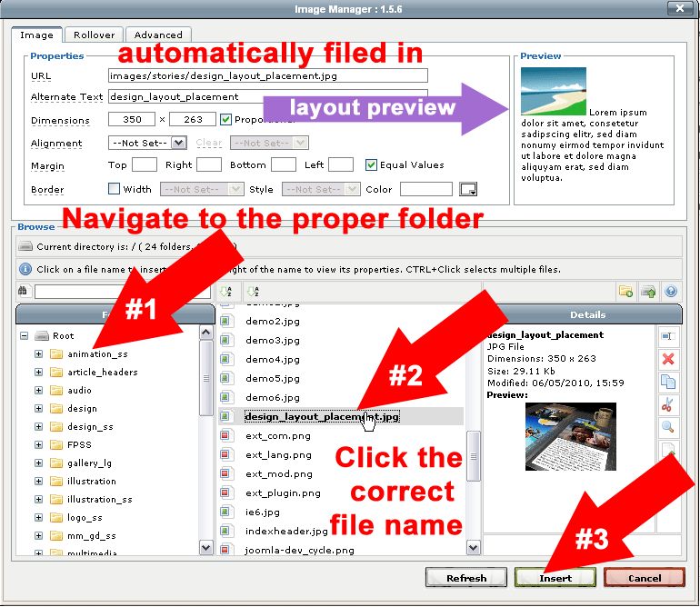
Task: Expand the audio folder node
Action: (x=38, y=391)
